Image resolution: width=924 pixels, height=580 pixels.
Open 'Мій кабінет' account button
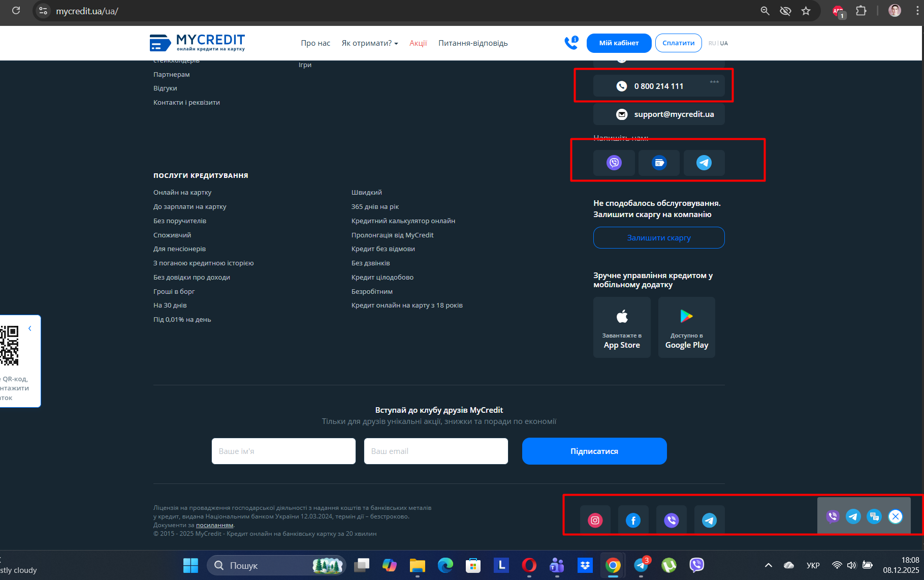[x=619, y=43]
